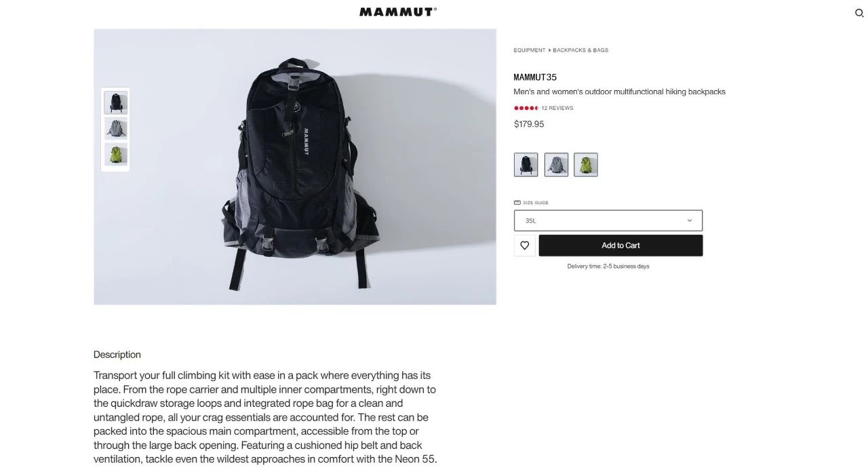Viewport: 868px width, 472px height.
Task: Add the backpack to cart
Action: click(x=620, y=245)
